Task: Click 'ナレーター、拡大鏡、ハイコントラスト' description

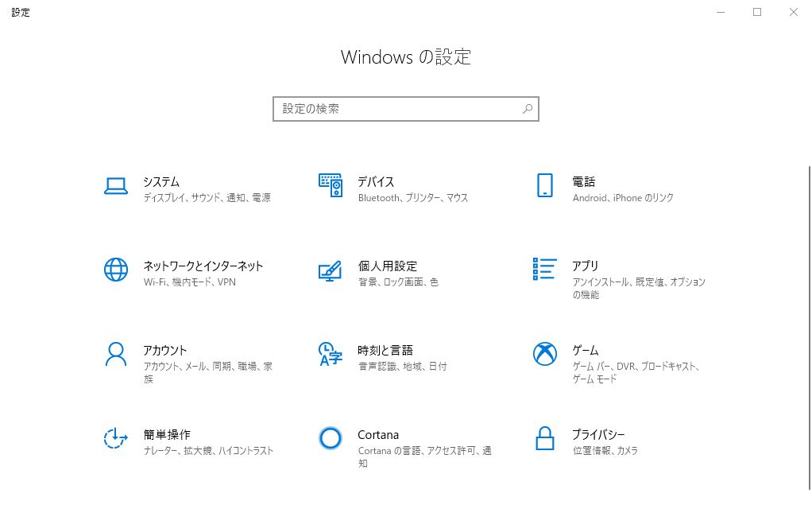Action: 208,451
